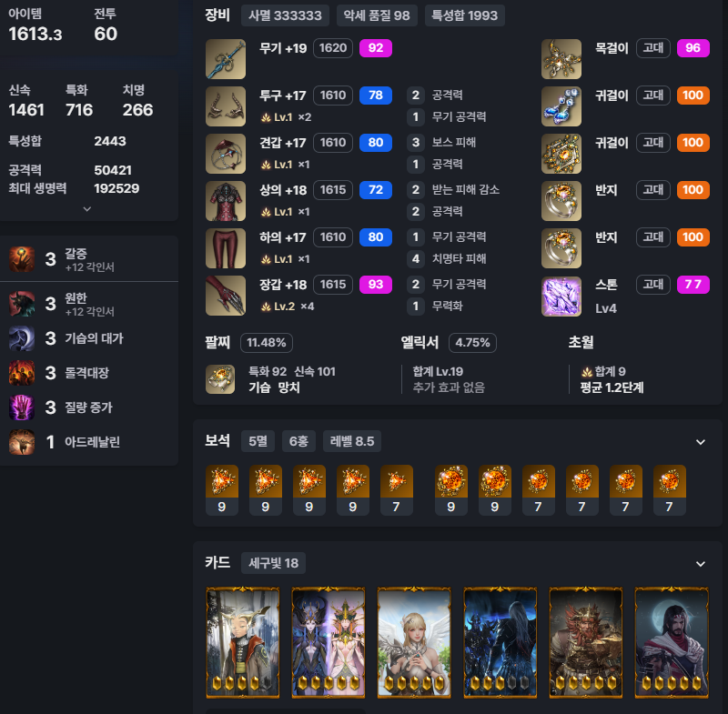This screenshot has width=728, height=714.
Task: Click the 갈증 engraving icon
Action: pyautogui.click(x=22, y=259)
